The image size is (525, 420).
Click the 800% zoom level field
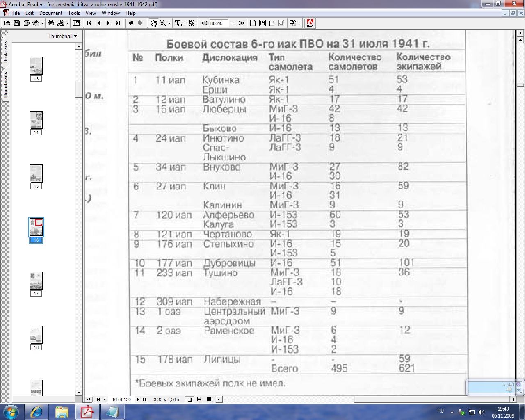point(219,23)
